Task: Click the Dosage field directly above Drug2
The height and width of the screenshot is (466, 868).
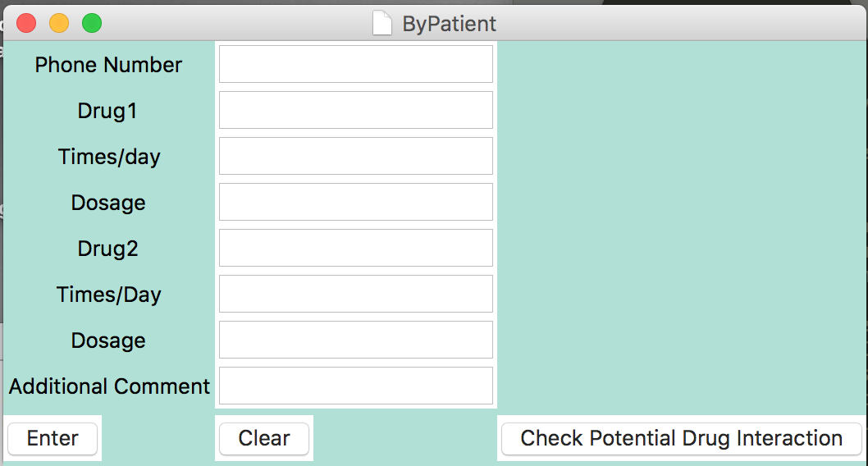Action: tap(356, 202)
